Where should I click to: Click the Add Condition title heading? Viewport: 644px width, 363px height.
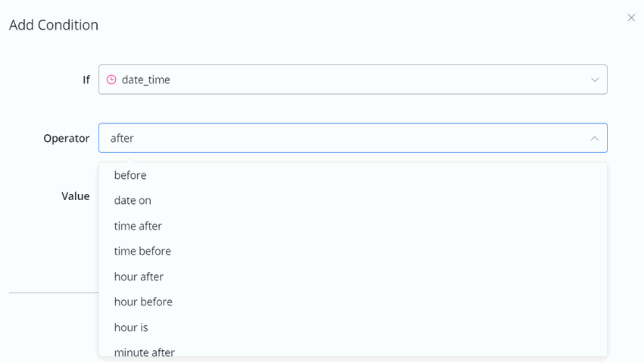pos(54,25)
